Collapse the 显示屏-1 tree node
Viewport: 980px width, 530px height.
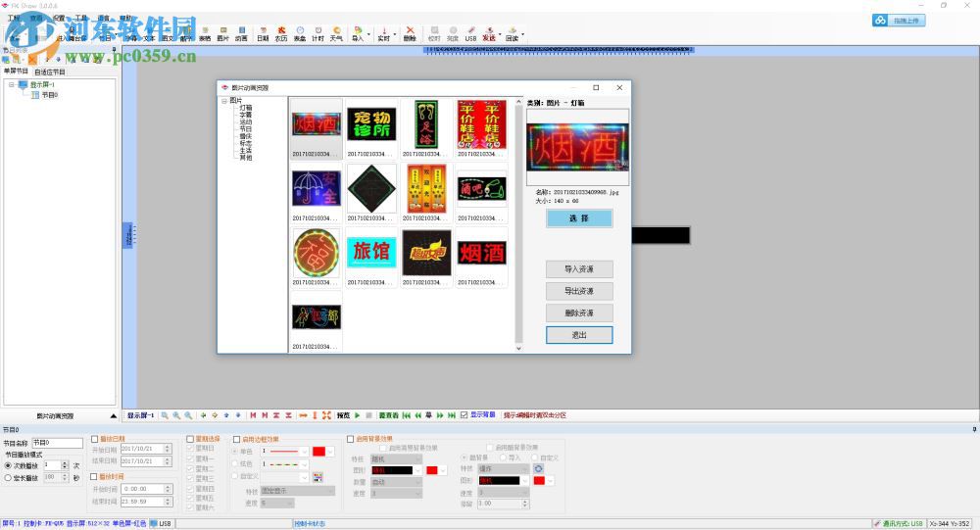pyautogui.click(x=11, y=84)
